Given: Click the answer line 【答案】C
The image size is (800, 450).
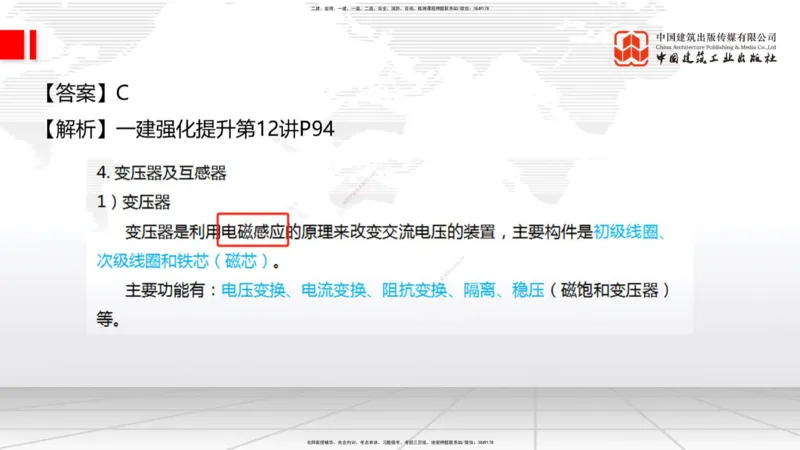Looking at the screenshot, I should (84, 93).
